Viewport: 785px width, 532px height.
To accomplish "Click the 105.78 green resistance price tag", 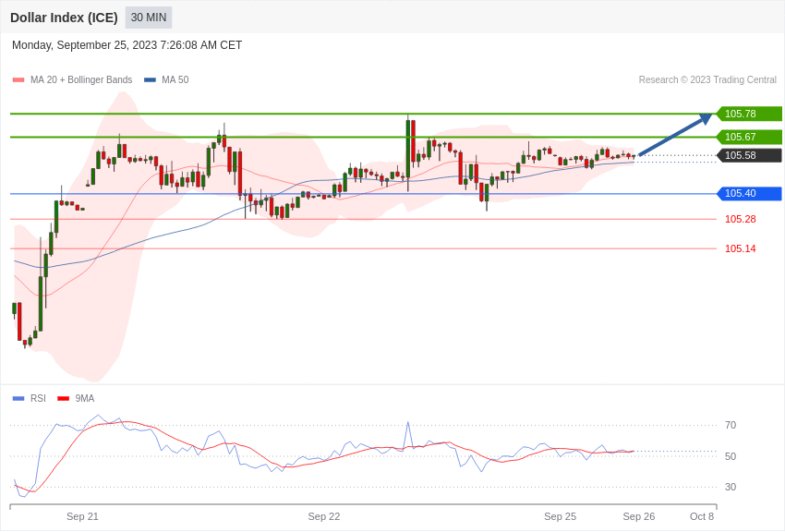I will click(750, 114).
